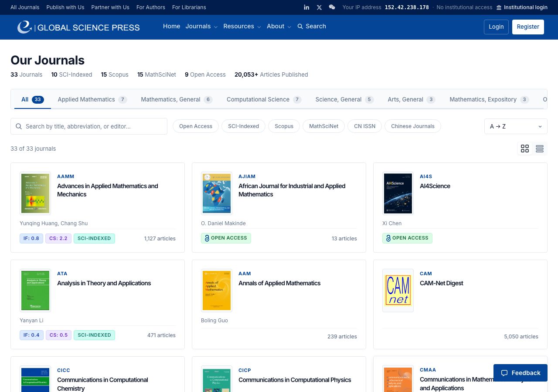Click the search field magnifier icon
Viewport: 558px width, 392px height.
point(19,126)
